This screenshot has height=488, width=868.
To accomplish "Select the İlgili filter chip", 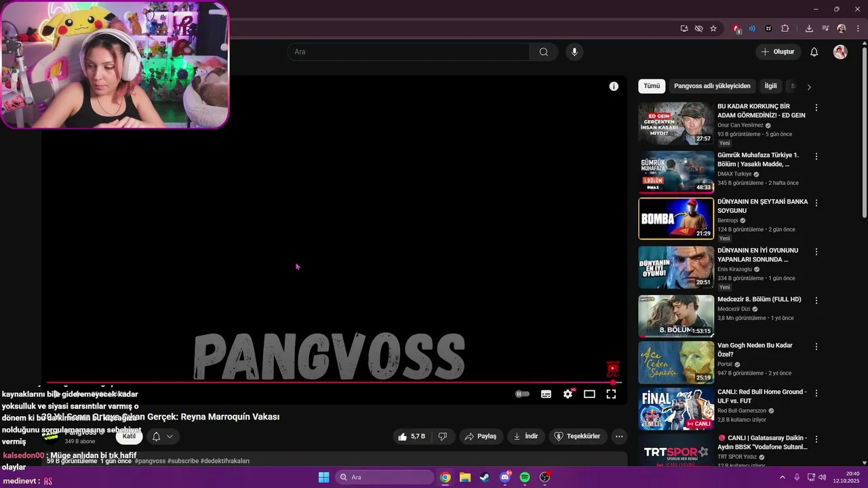I will coord(770,86).
